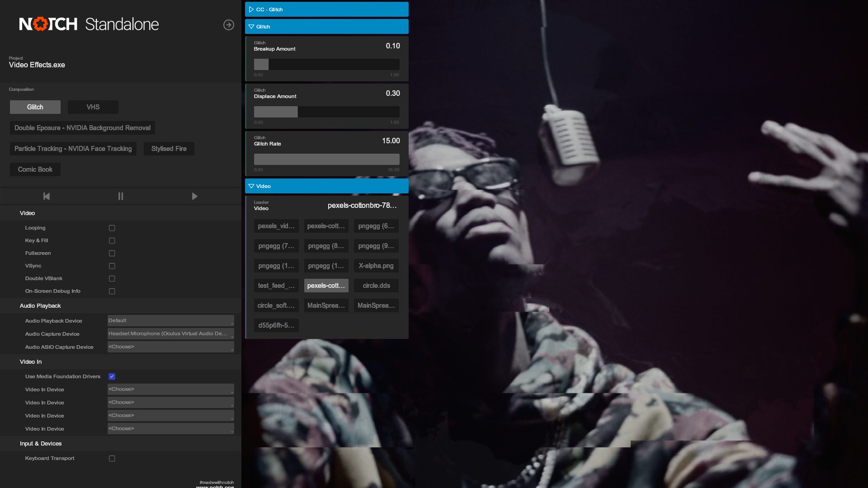The image size is (868, 488).
Task: Select the circle.dds video source
Action: click(x=376, y=286)
